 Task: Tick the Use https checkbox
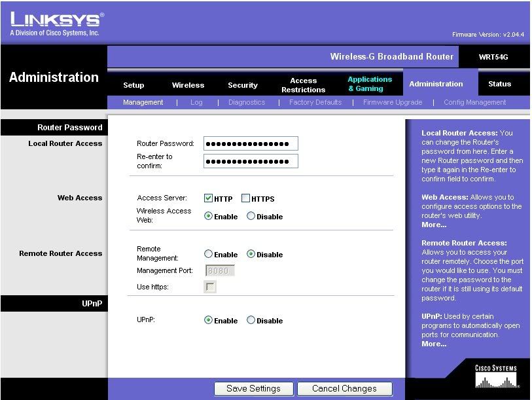211,287
